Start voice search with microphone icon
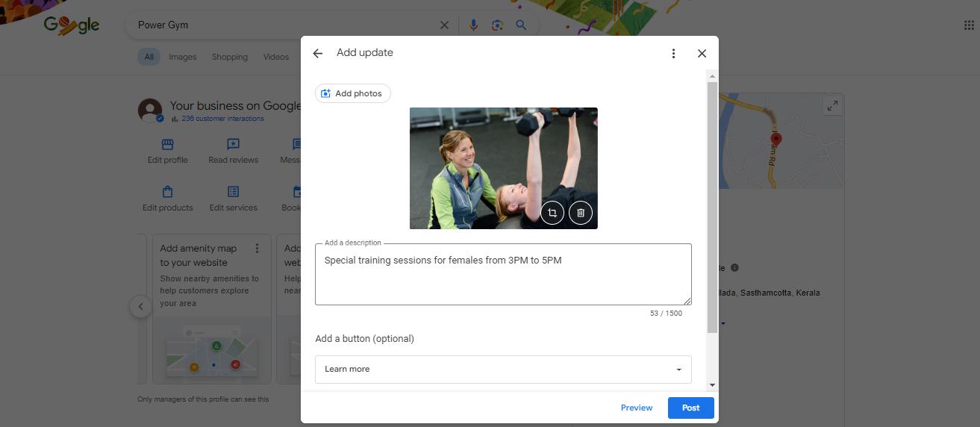This screenshot has height=427, width=980. click(473, 25)
